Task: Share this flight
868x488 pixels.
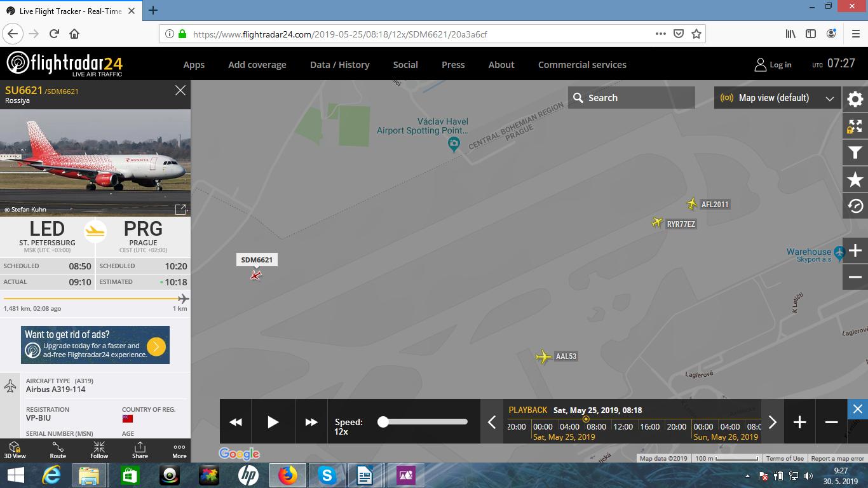Action: click(x=140, y=450)
